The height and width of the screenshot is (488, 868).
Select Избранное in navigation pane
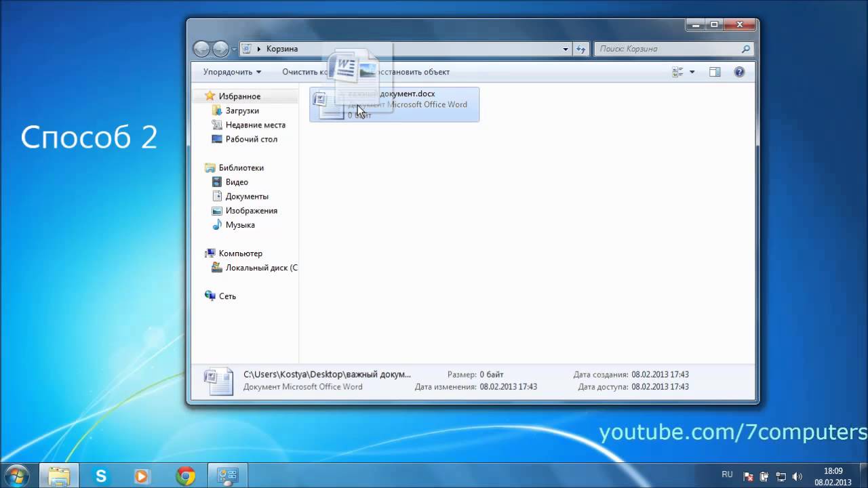(x=239, y=96)
